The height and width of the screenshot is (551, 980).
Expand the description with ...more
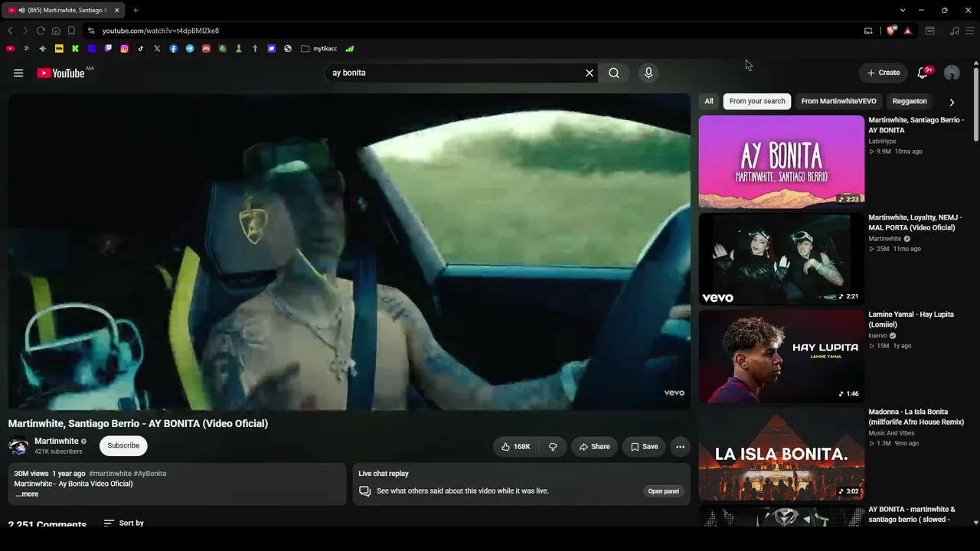tap(27, 494)
